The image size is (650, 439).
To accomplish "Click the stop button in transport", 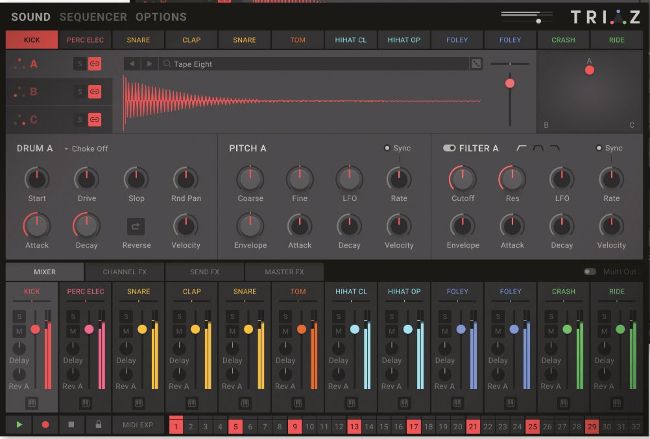I will tap(71, 424).
